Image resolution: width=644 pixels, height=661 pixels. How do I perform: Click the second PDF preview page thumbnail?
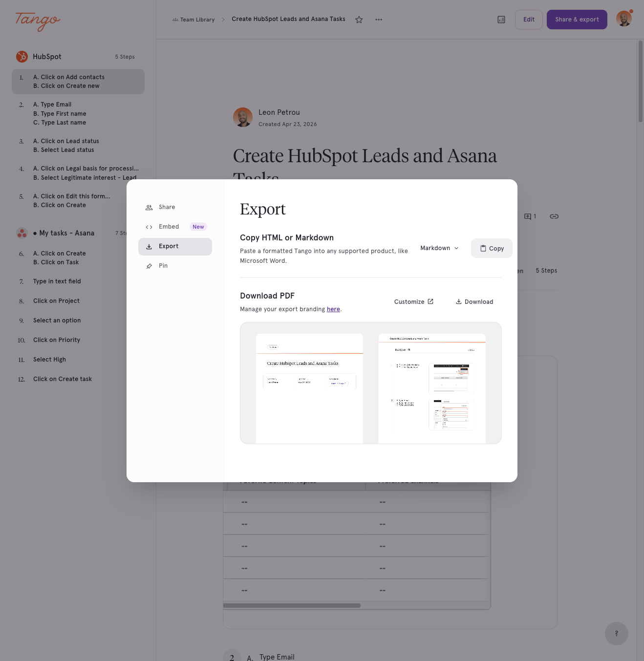[432, 388]
